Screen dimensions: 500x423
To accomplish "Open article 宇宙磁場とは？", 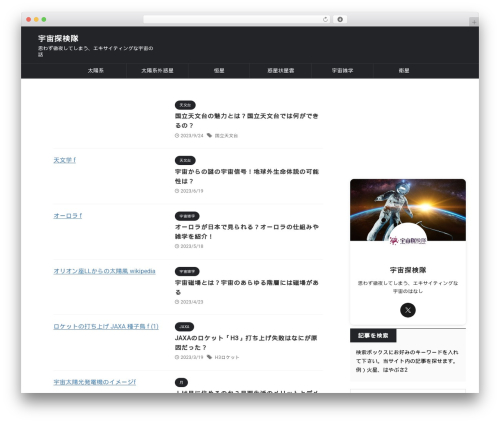I will (247, 287).
